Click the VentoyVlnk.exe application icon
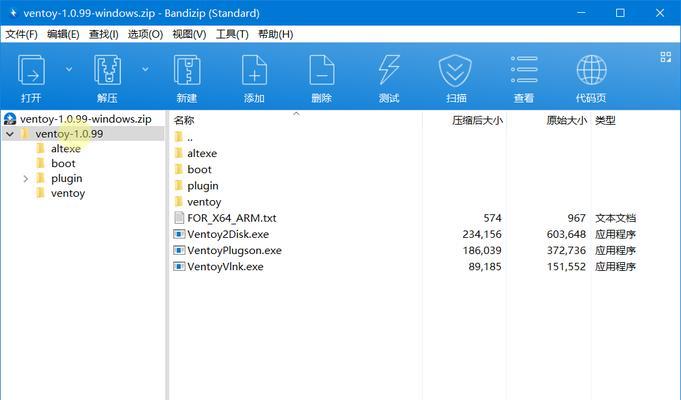Screen dimensions: 681x400 point(179,266)
